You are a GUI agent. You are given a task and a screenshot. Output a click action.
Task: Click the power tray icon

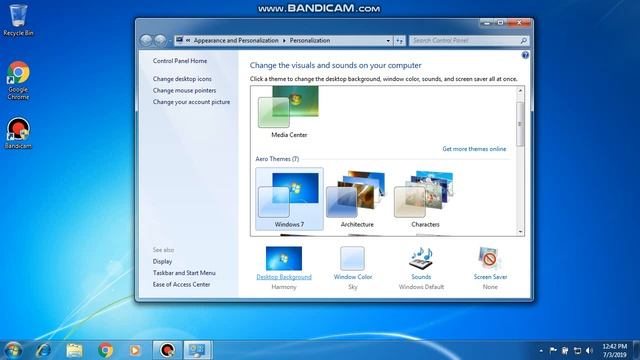pyautogui.click(x=565, y=351)
